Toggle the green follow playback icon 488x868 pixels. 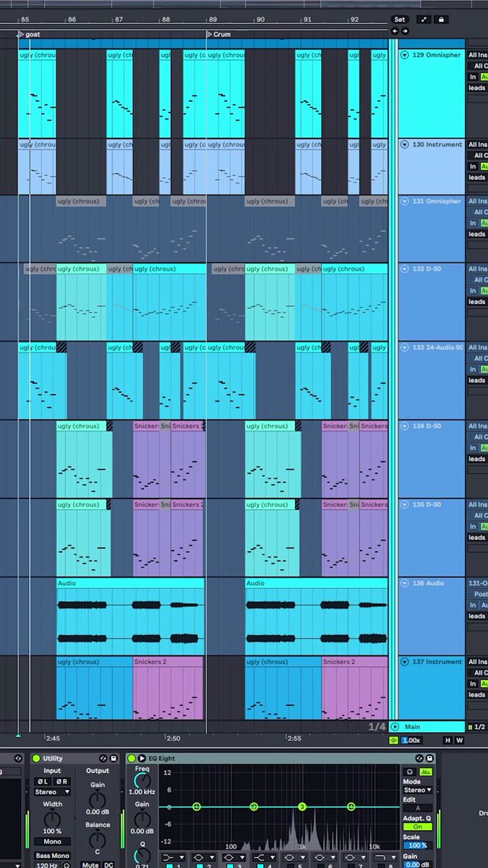point(393,740)
